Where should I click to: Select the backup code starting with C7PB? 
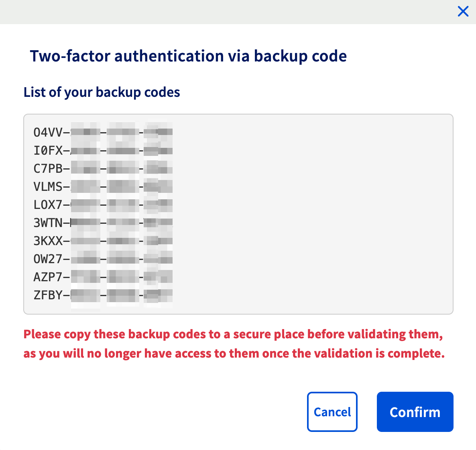[103, 168]
